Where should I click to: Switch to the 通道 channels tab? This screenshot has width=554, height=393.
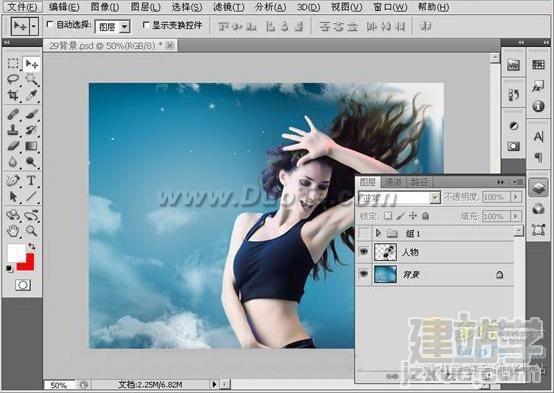point(393,182)
